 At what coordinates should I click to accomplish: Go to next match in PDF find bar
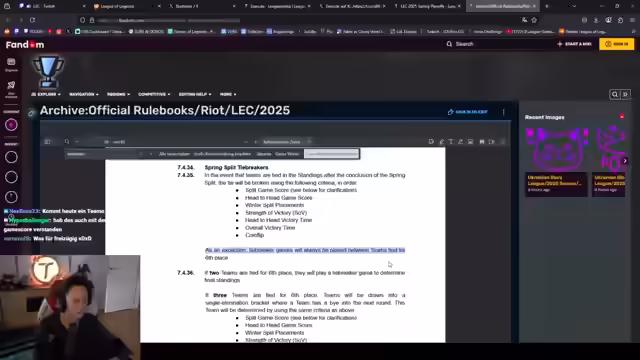pyautogui.click(x=151, y=154)
